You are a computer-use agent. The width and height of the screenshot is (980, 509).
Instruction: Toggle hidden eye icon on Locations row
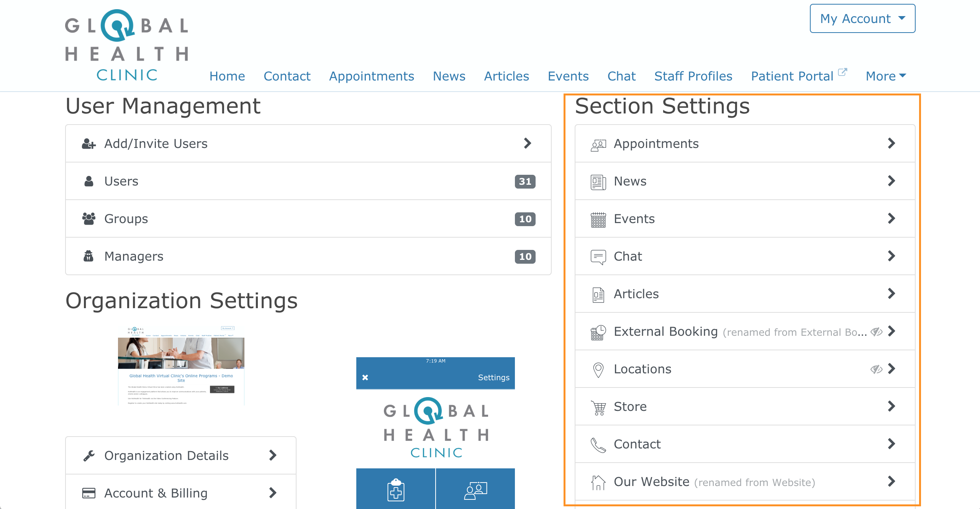(876, 369)
